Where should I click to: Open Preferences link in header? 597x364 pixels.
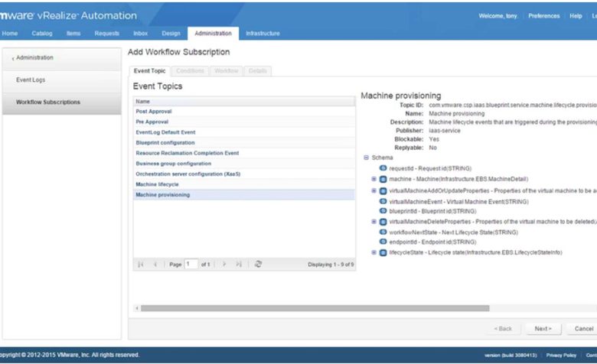coord(543,16)
